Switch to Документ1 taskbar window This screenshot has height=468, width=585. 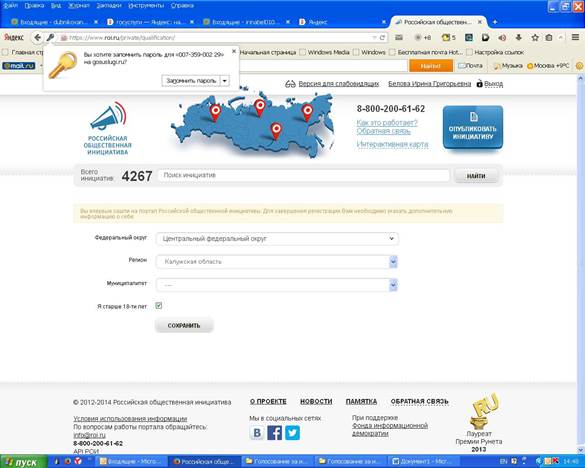pyautogui.click(x=424, y=462)
